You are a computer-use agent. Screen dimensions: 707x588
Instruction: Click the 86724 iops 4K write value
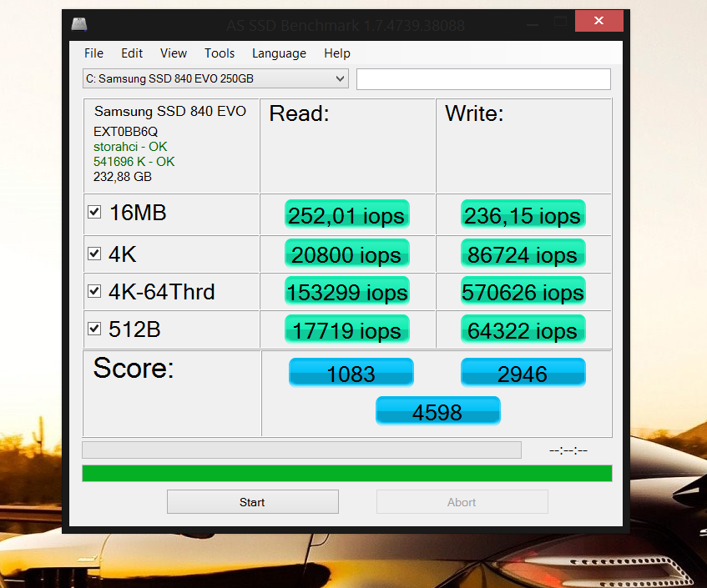coord(523,254)
